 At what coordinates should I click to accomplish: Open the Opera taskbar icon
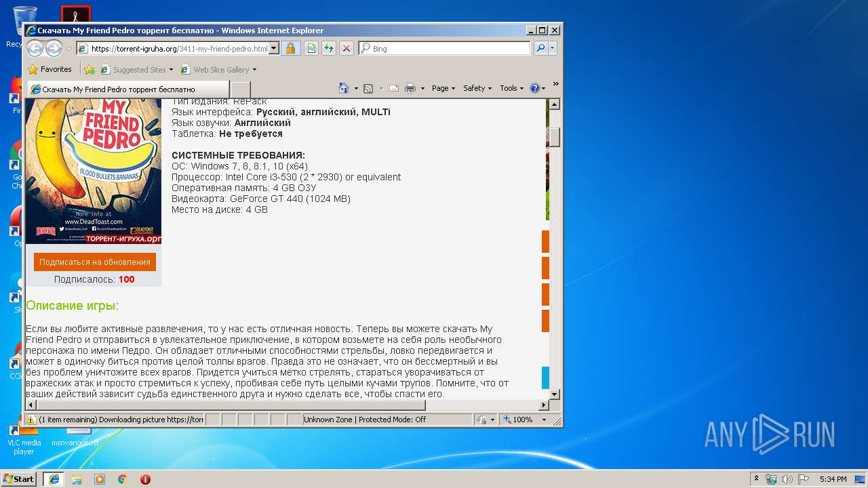click(145, 479)
